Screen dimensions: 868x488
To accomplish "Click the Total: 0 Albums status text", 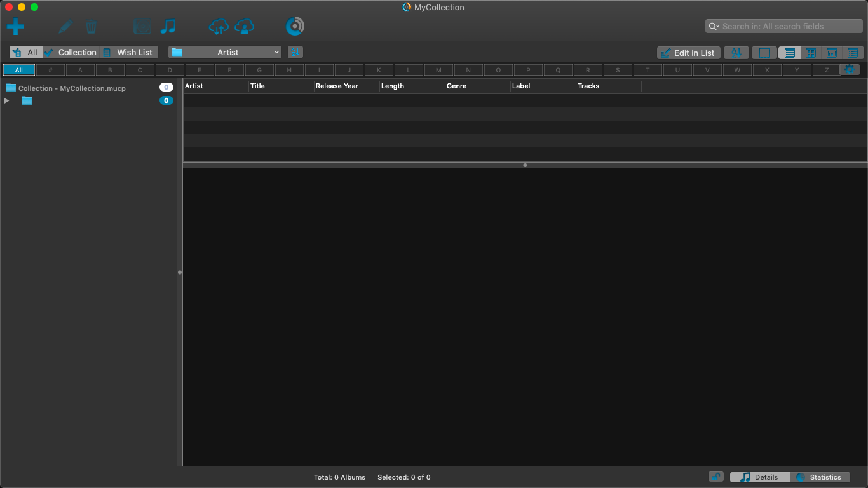I will point(339,477).
